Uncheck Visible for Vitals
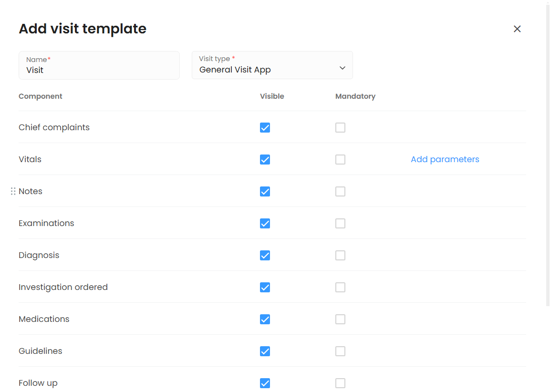The width and height of the screenshot is (550, 392). (265, 160)
